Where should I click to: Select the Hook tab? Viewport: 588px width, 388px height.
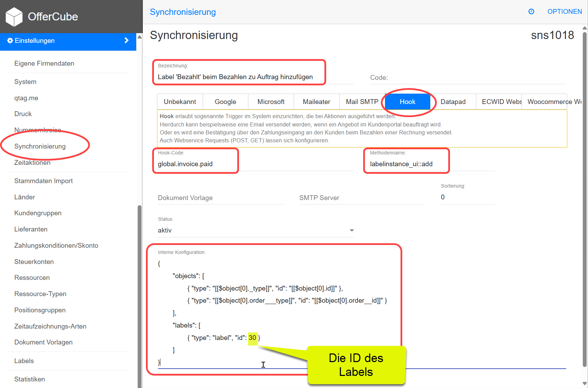[x=407, y=102]
